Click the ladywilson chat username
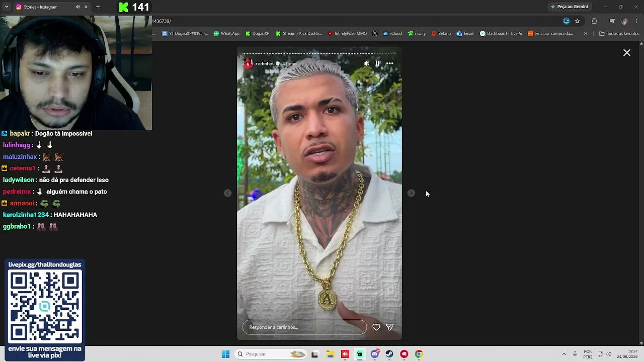The width and height of the screenshot is (644, 362). 19,180
